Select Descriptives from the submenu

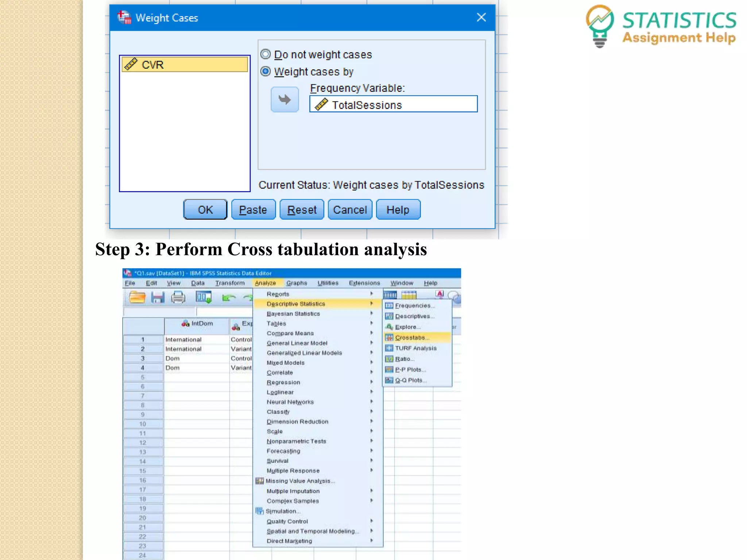(x=417, y=316)
